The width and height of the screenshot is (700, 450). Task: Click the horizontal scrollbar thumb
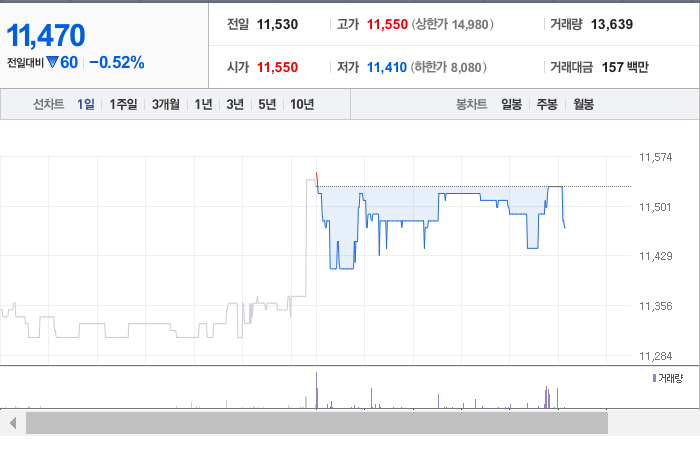317,423
